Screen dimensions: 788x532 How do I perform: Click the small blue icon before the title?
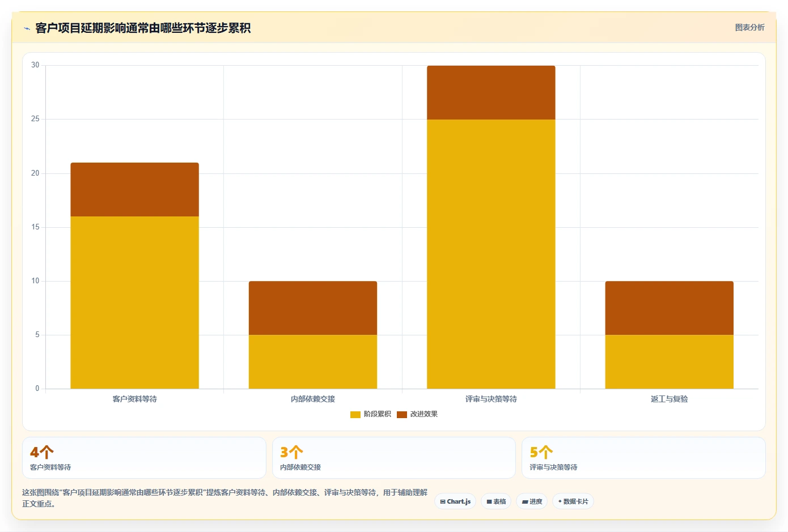[x=27, y=28]
